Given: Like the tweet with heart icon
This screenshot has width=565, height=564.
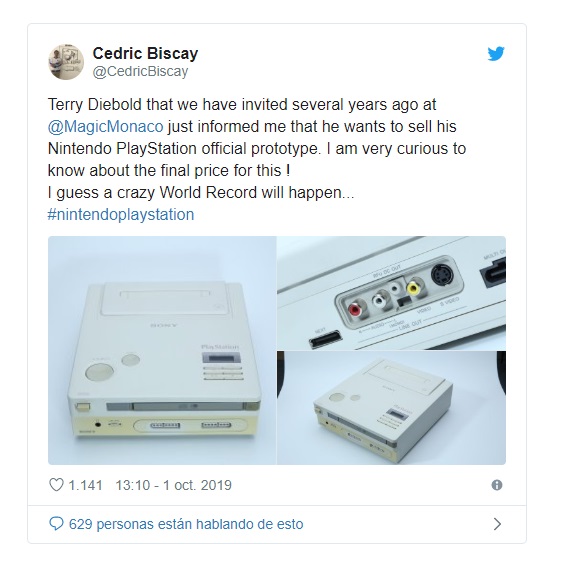Looking at the screenshot, I should coord(56,485).
